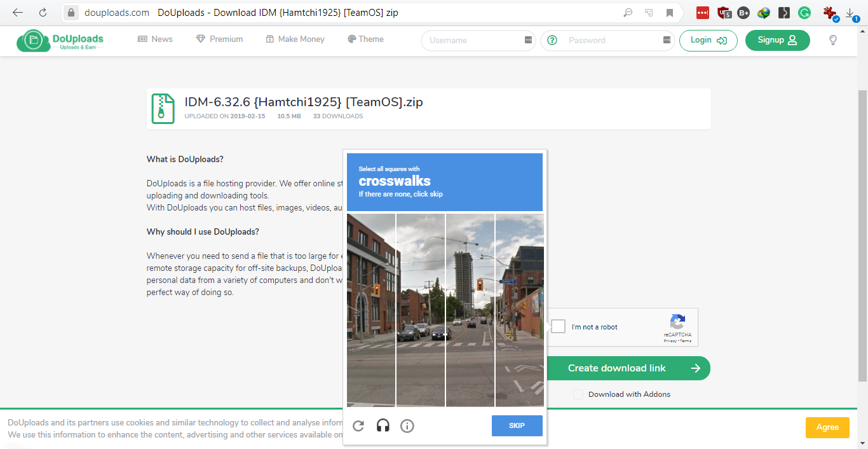The height and width of the screenshot is (449, 868).
Task: Click 'If there are none, click skip' text
Action: click(401, 194)
